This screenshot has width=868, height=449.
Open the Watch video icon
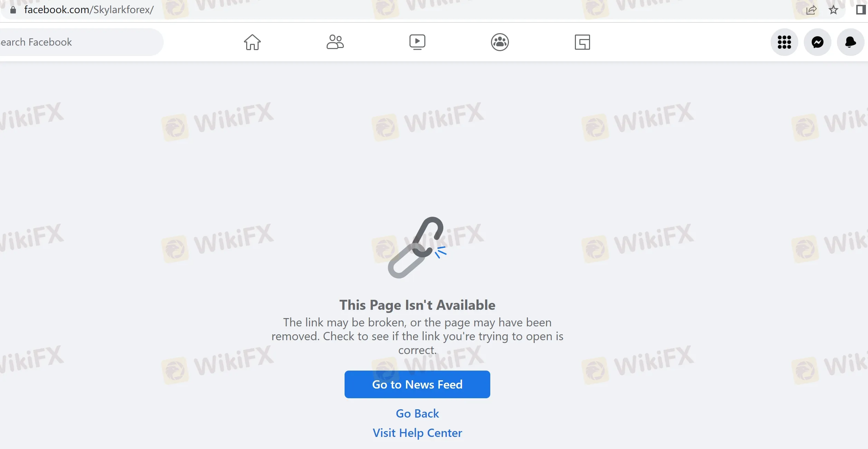pyautogui.click(x=417, y=42)
